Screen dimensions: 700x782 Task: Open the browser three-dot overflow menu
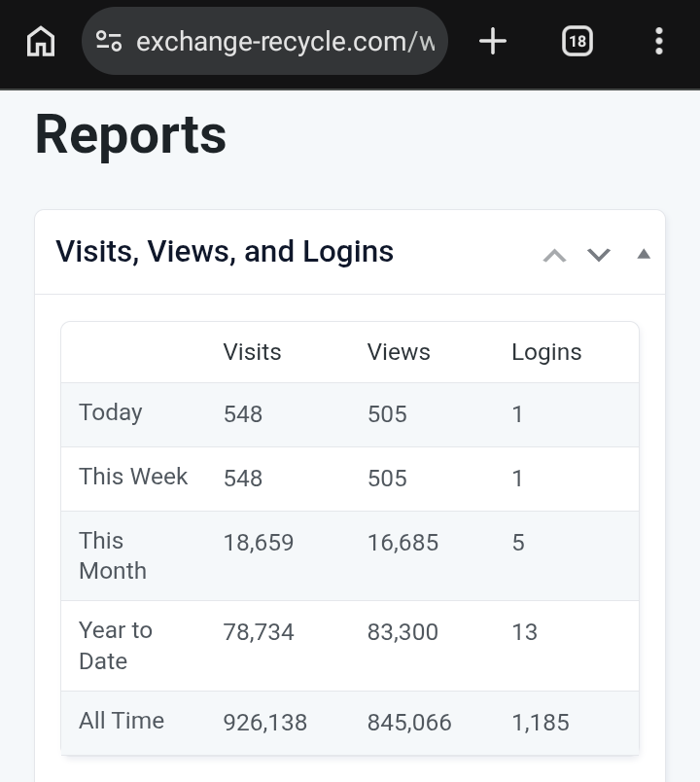click(x=659, y=41)
